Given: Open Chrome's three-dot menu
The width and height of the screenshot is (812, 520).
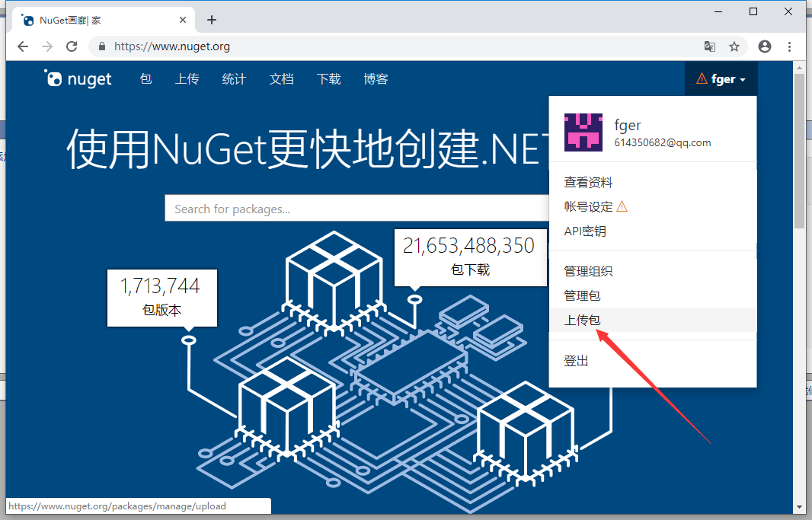Looking at the screenshot, I should pos(789,46).
